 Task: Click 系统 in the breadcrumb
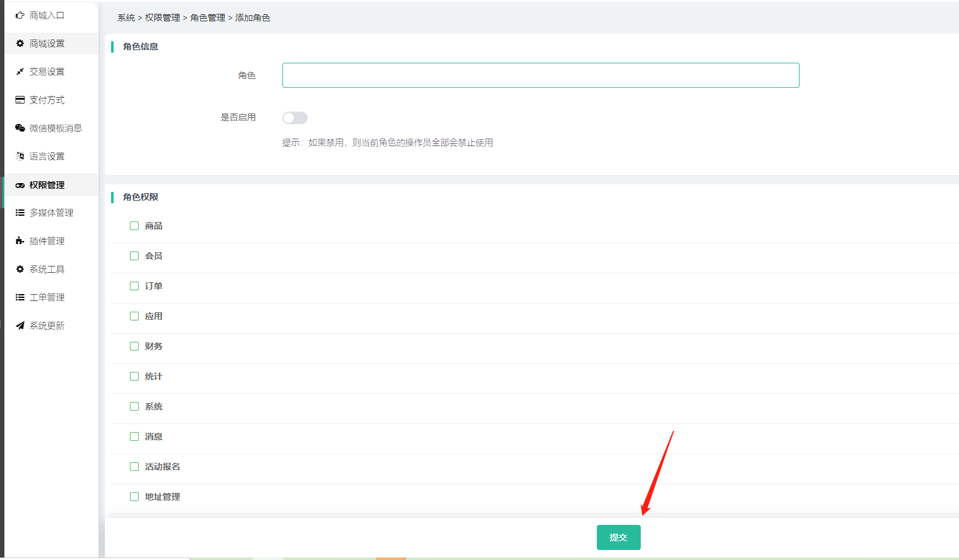126,18
